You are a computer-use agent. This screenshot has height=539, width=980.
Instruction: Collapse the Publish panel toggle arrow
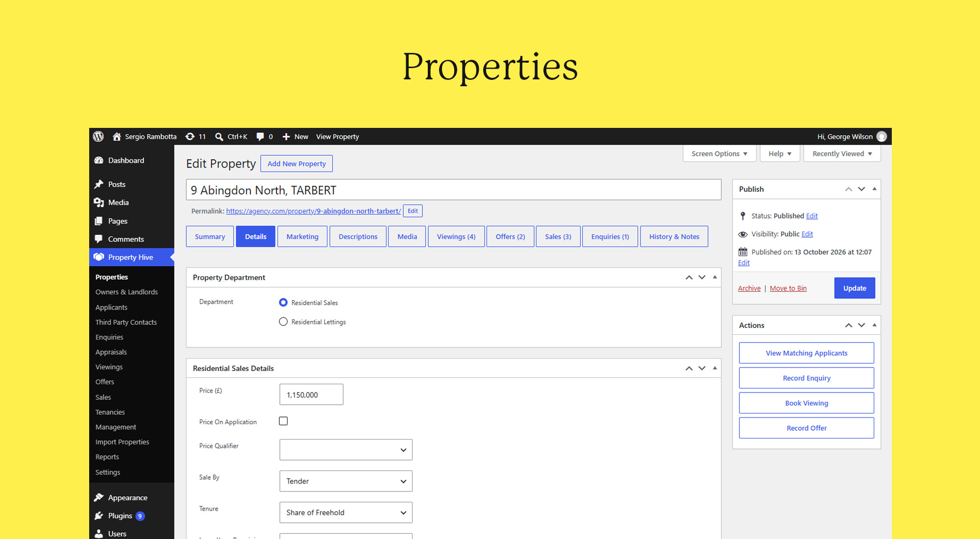coord(874,189)
